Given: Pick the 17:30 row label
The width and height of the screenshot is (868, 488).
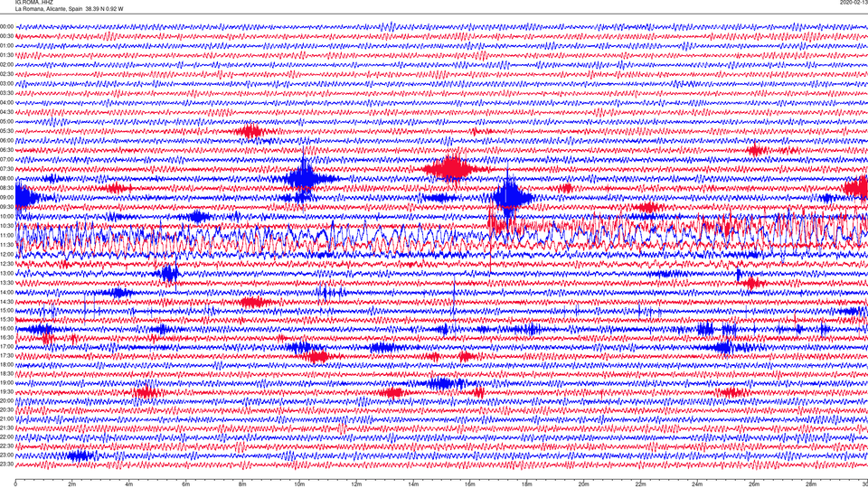Looking at the screenshot, I should tap(6, 356).
